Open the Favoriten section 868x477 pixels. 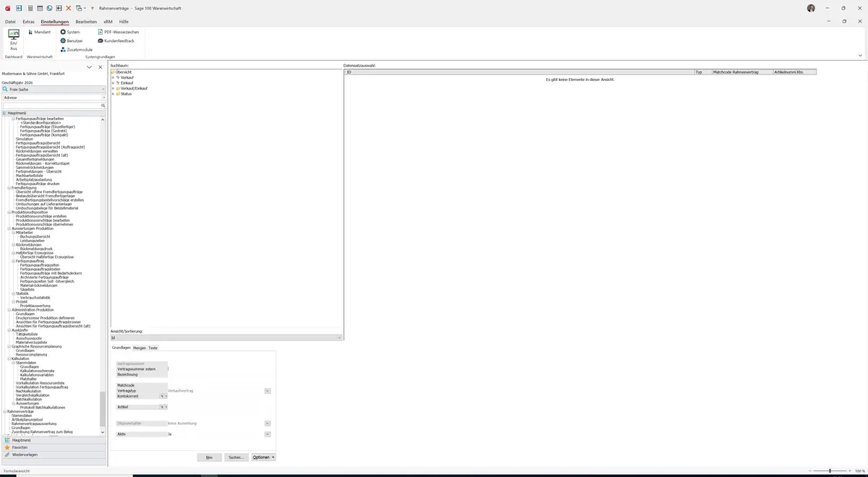click(54, 447)
